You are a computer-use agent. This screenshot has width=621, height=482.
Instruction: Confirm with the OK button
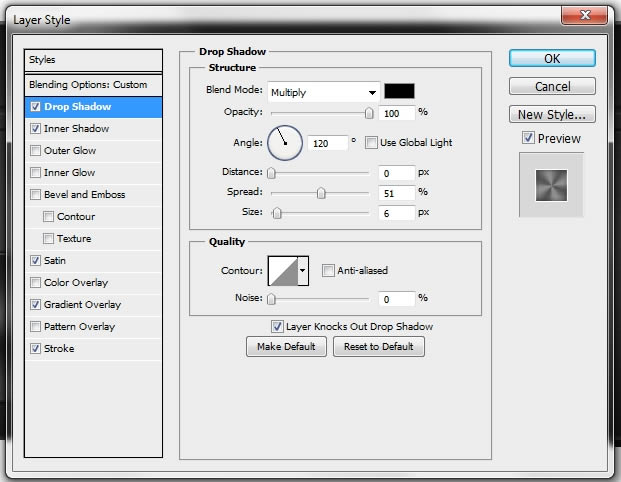click(552, 58)
